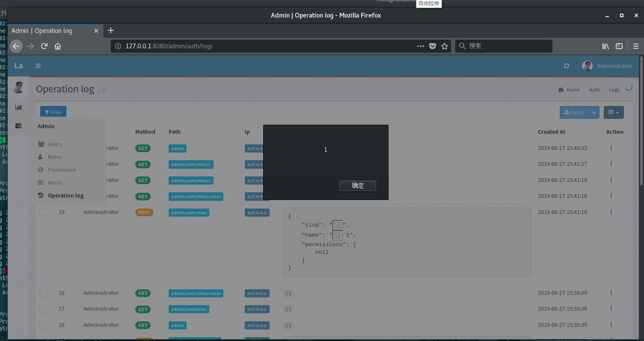Open the Firefox hamburger menu
Viewport: 644px width, 341px height.
tap(636, 46)
